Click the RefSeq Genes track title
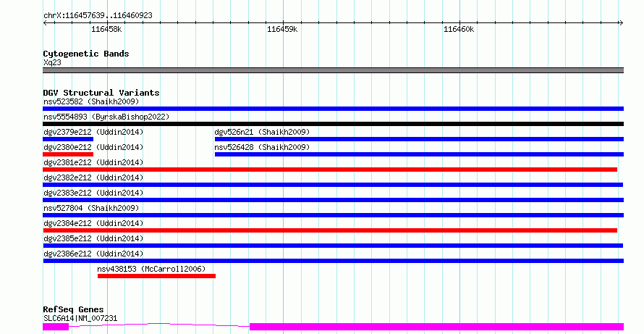Viewport: 644px width, 334px height. click(73, 310)
